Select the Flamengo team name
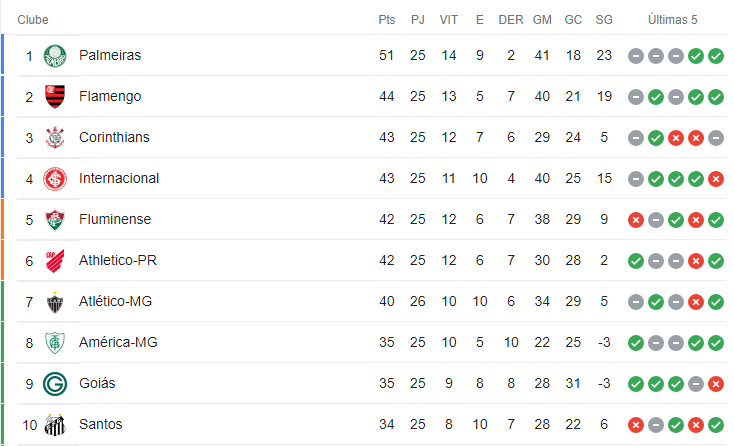This screenshot has width=734, height=446. 110,96
